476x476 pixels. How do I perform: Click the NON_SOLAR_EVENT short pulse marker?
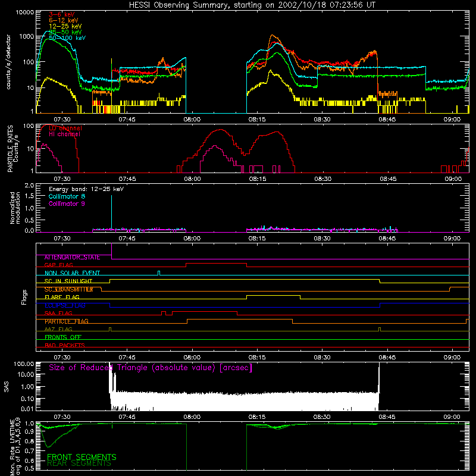[159, 273]
